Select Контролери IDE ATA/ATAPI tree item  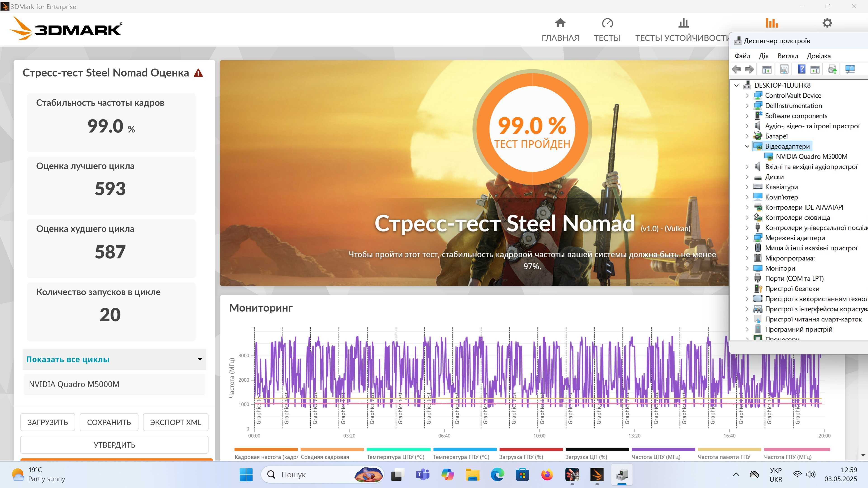click(x=804, y=207)
